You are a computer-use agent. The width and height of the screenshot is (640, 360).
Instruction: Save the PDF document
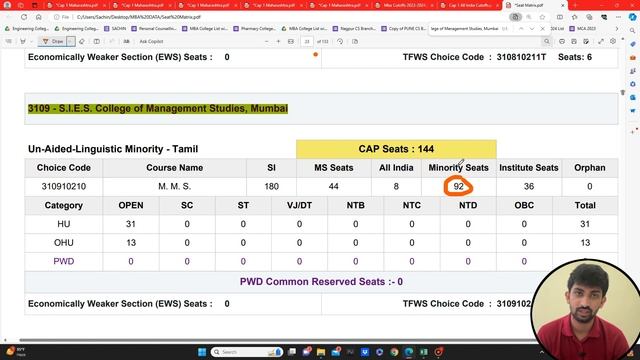tap(574, 41)
